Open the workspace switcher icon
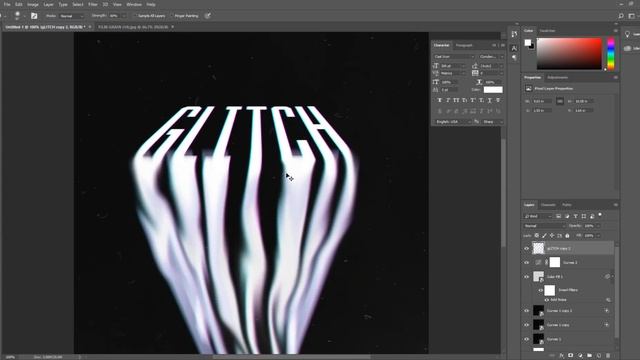The width and height of the screenshot is (640, 360). [632, 16]
